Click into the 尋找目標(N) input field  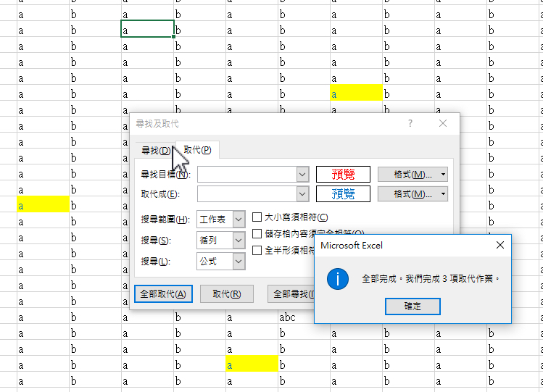[247, 175]
